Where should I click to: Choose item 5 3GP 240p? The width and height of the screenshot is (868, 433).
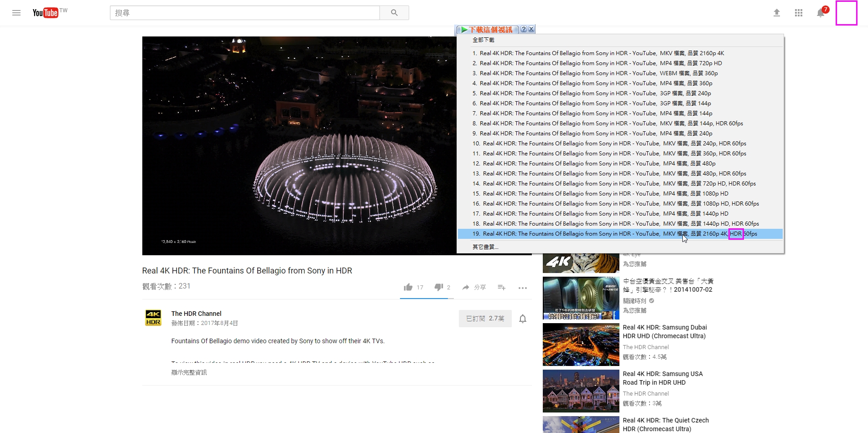[620, 93]
